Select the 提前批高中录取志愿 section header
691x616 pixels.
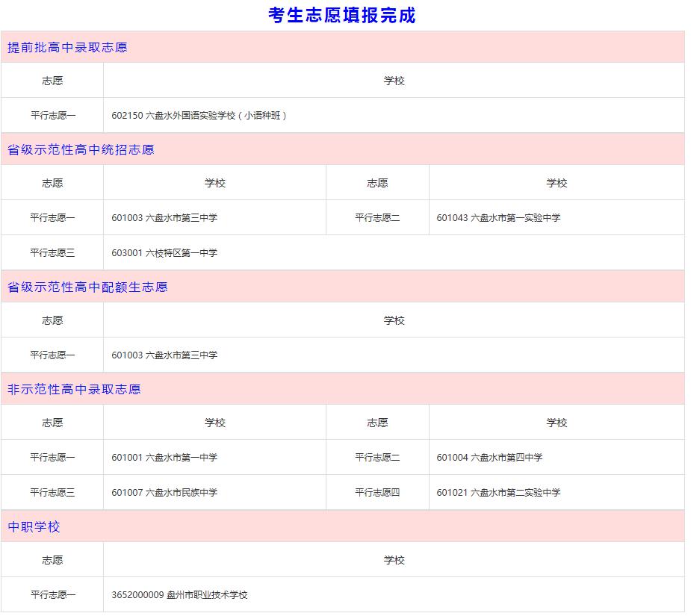[x=67, y=47]
